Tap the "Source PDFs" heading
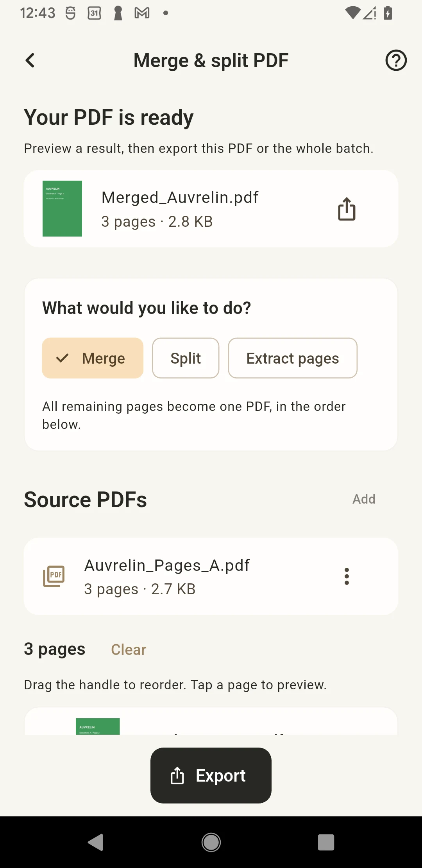Image resolution: width=422 pixels, height=868 pixels. click(x=86, y=500)
